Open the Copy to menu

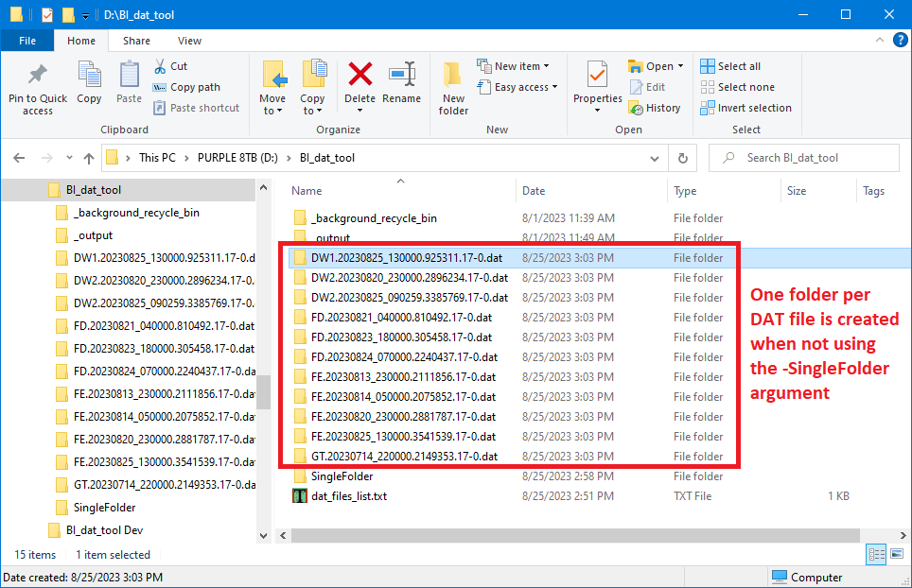point(312,87)
